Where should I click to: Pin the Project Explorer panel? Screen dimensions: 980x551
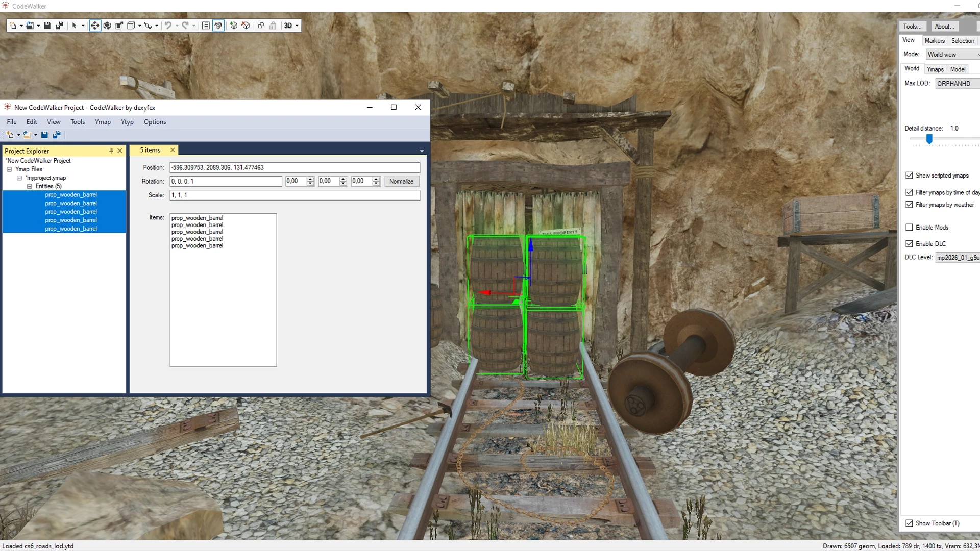[x=111, y=151]
